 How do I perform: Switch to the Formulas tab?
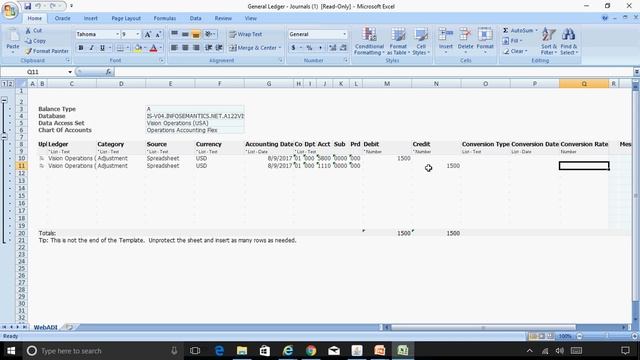tap(164, 18)
